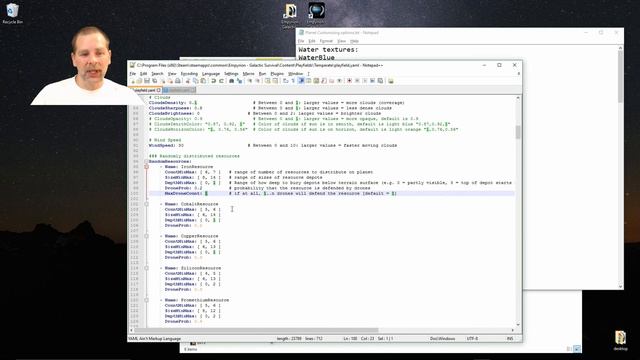Toggle synchronized vertical scrolling icon
640x360 pixels.
[x=267, y=81]
